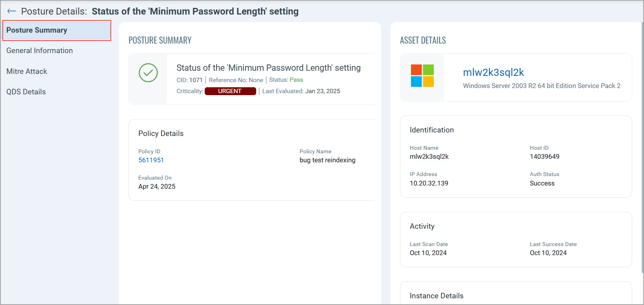Click the IP address 10.20.32.139
This screenshot has width=644, height=305.
point(429,183)
